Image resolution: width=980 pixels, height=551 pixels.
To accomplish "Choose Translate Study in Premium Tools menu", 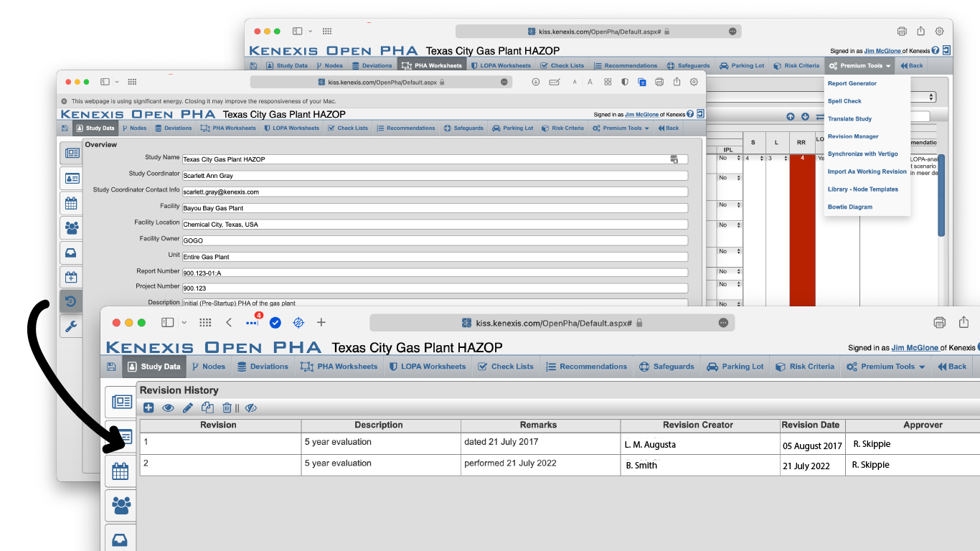I will pyautogui.click(x=849, y=119).
